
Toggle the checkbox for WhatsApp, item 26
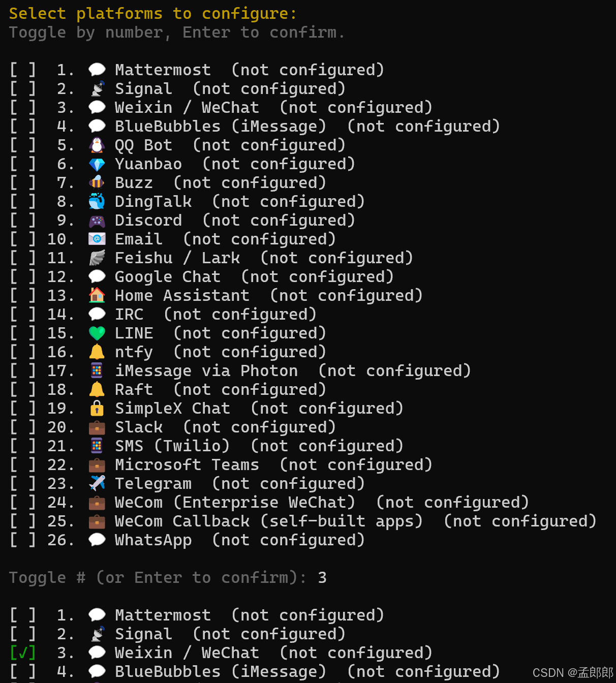tap(23, 540)
